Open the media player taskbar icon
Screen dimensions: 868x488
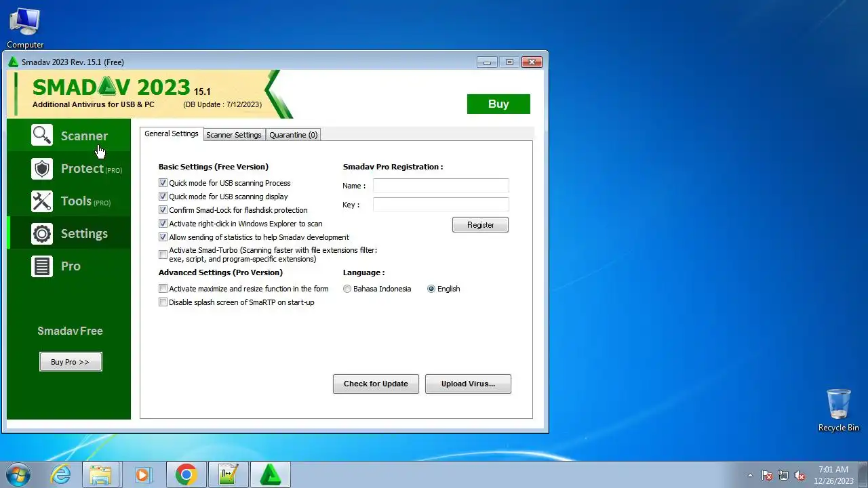click(142, 474)
